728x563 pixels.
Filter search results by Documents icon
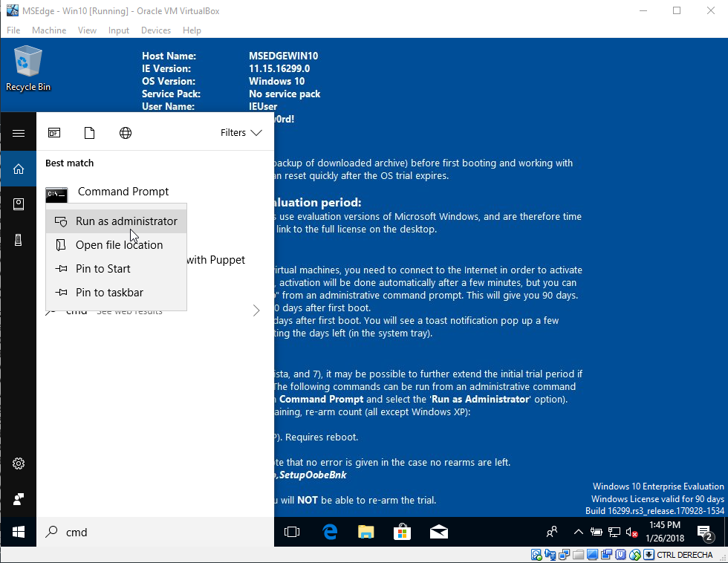pyautogui.click(x=90, y=133)
